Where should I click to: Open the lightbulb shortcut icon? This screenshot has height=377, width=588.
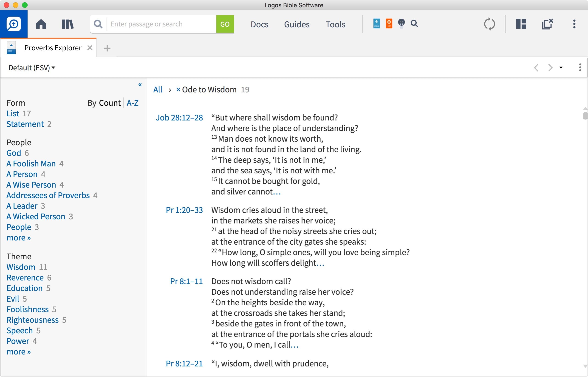pyautogui.click(x=401, y=23)
